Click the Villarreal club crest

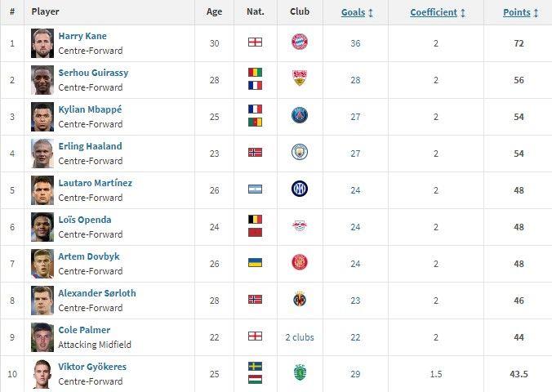pyautogui.click(x=300, y=300)
